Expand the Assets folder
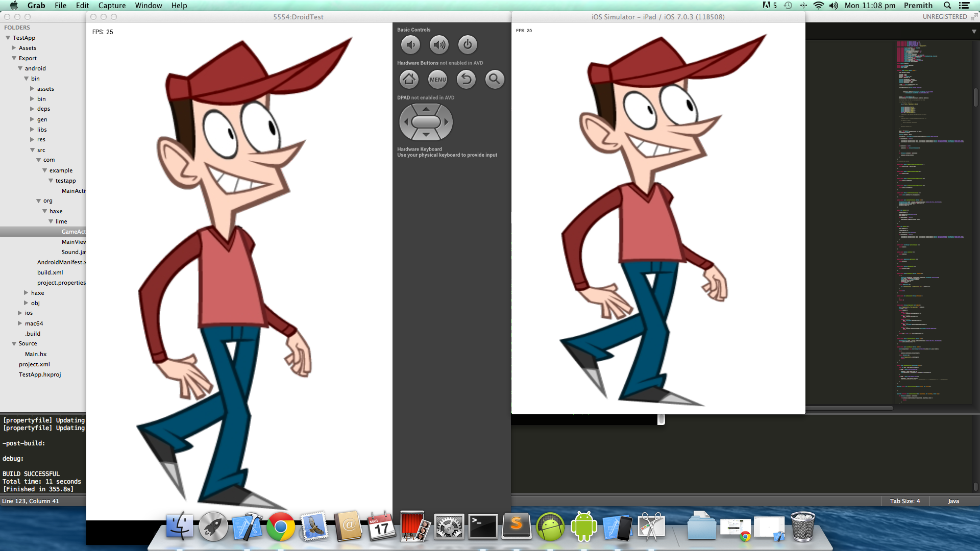The width and height of the screenshot is (980, 551). (14, 48)
